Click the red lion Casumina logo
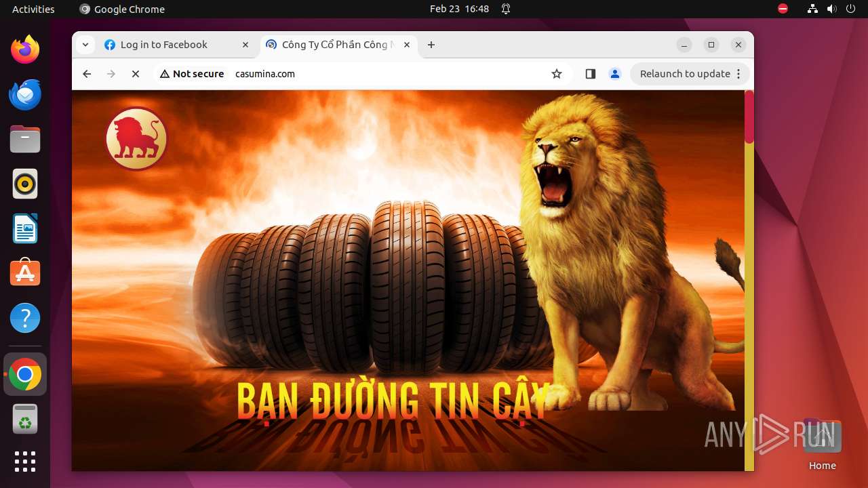The image size is (868, 488). 136,139
